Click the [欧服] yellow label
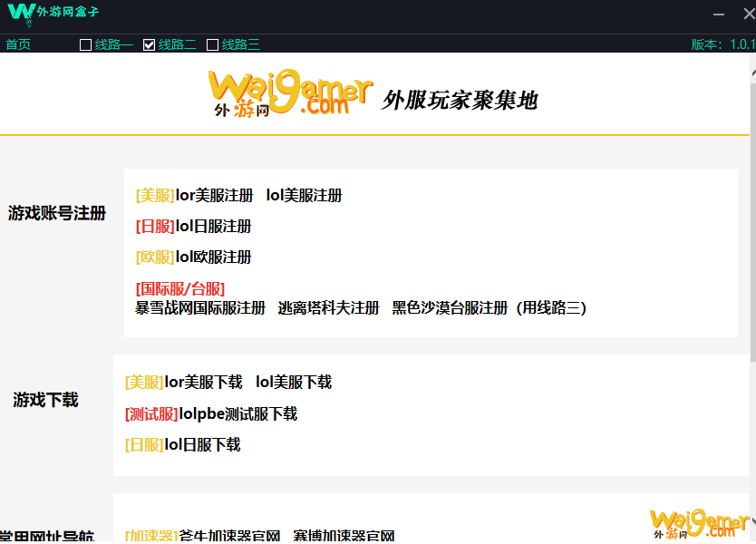Screen dimensions: 756x544 coord(155,257)
